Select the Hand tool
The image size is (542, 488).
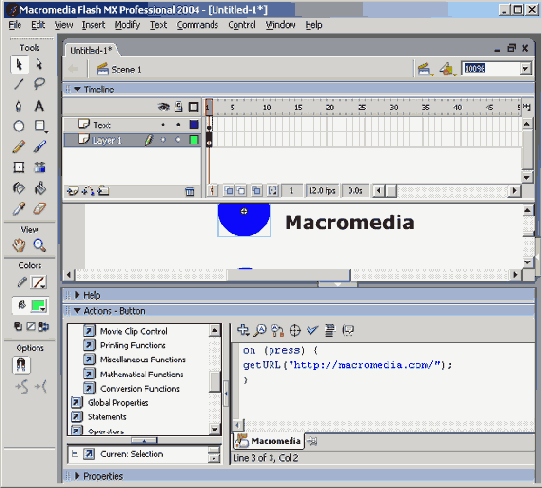tap(19, 245)
